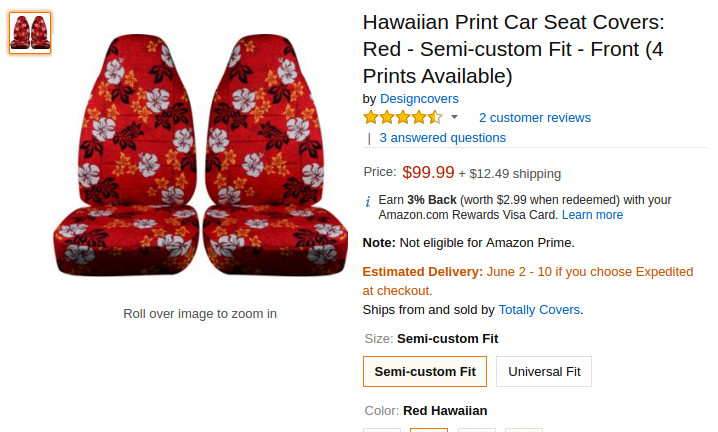The height and width of the screenshot is (432, 718).
Task: Click the product title heading
Action: point(513,49)
